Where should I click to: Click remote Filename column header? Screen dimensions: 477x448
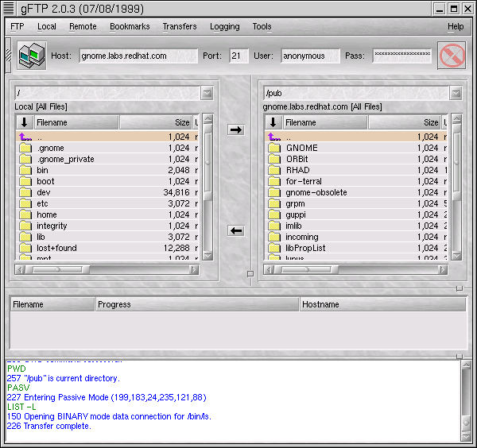325,122
